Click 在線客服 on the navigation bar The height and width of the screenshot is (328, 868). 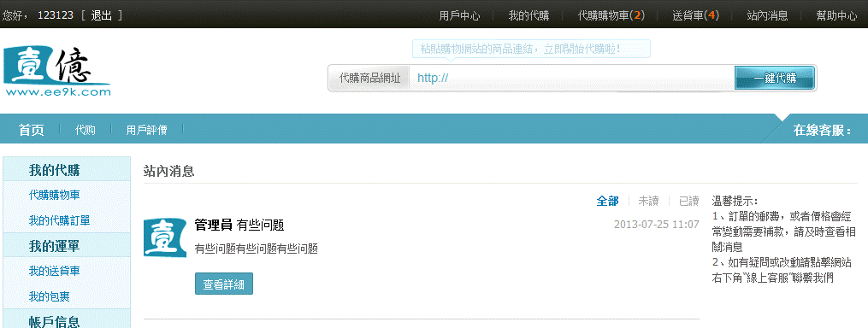click(x=822, y=131)
